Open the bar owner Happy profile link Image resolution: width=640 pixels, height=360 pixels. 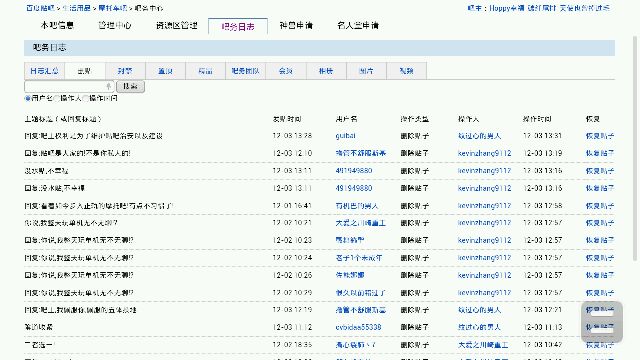click(x=507, y=8)
